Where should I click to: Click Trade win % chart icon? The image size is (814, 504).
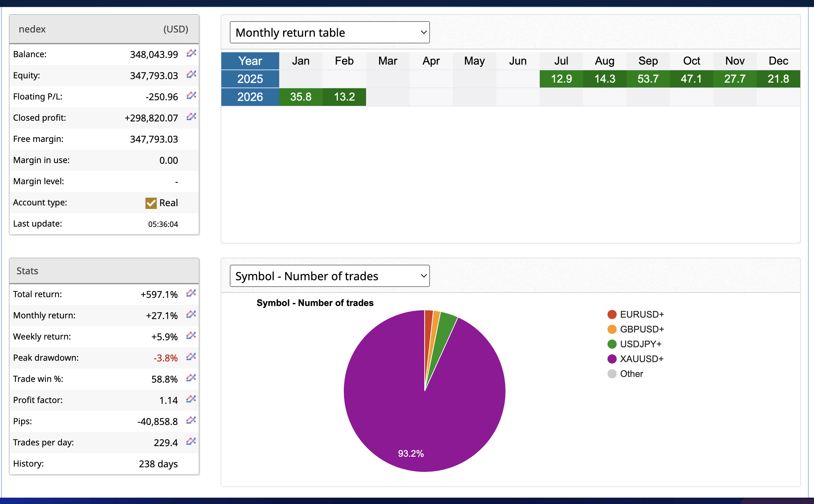(191, 378)
